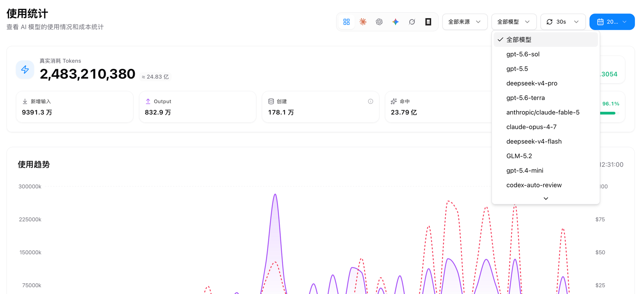Click the 9391.3 万 input value
The width and height of the screenshot is (644, 294).
pyautogui.click(x=37, y=112)
